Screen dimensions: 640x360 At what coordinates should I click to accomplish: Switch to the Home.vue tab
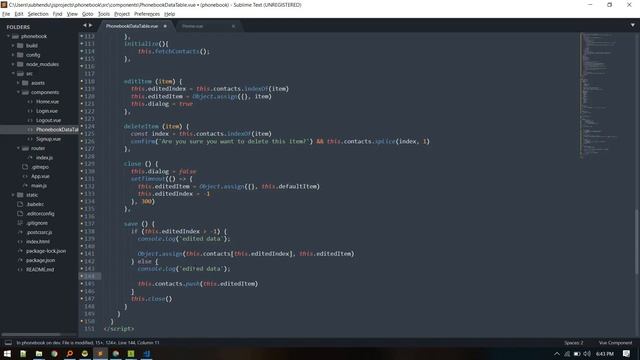(193, 26)
